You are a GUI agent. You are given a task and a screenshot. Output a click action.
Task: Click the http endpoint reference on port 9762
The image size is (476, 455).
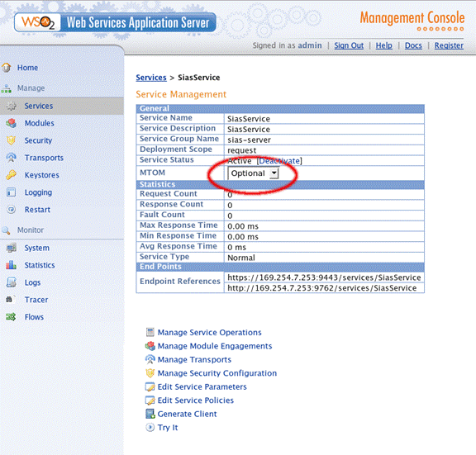[x=322, y=288]
